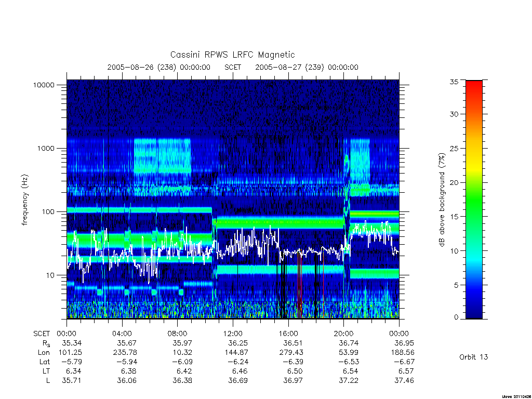The height and width of the screenshot is (399, 532).
Task: Click the Lon value 279.43
Action: coord(291,353)
